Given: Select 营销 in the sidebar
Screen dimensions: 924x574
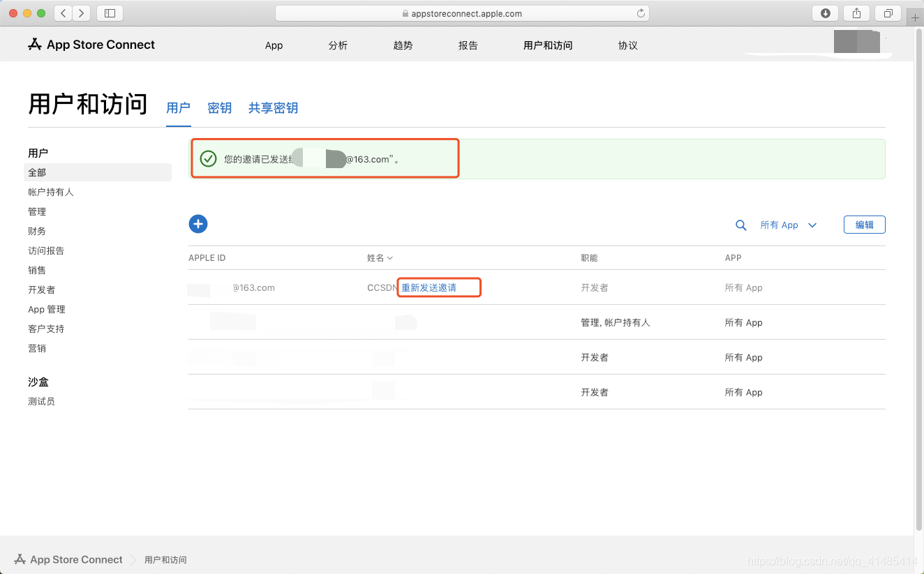Looking at the screenshot, I should click(x=37, y=348).
